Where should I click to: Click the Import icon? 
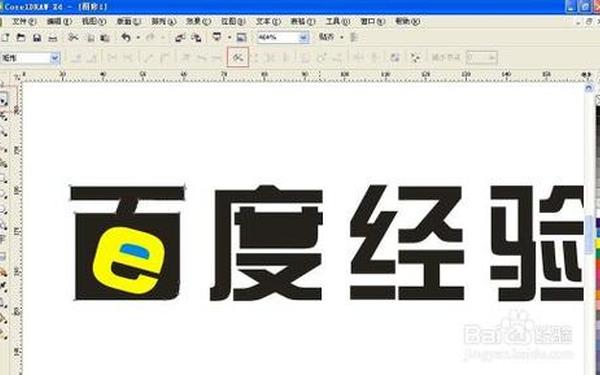point(180,38)
